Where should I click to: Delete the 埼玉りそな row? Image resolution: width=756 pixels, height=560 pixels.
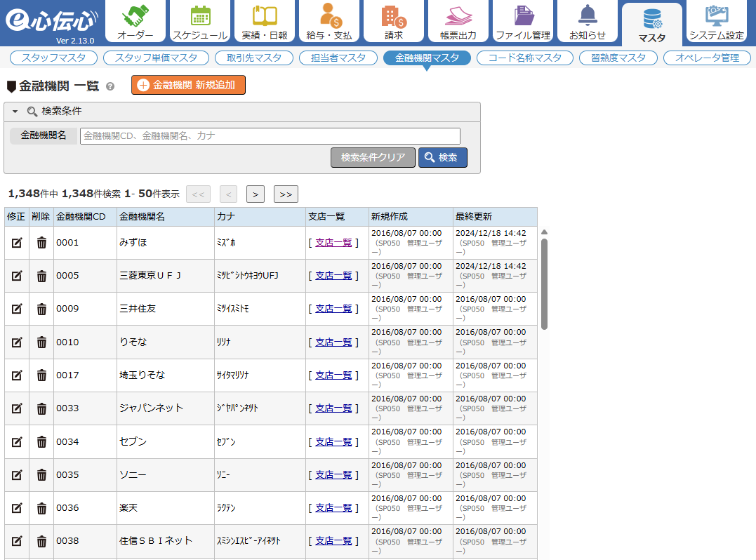pyautogui.click(x=42, y=375)
